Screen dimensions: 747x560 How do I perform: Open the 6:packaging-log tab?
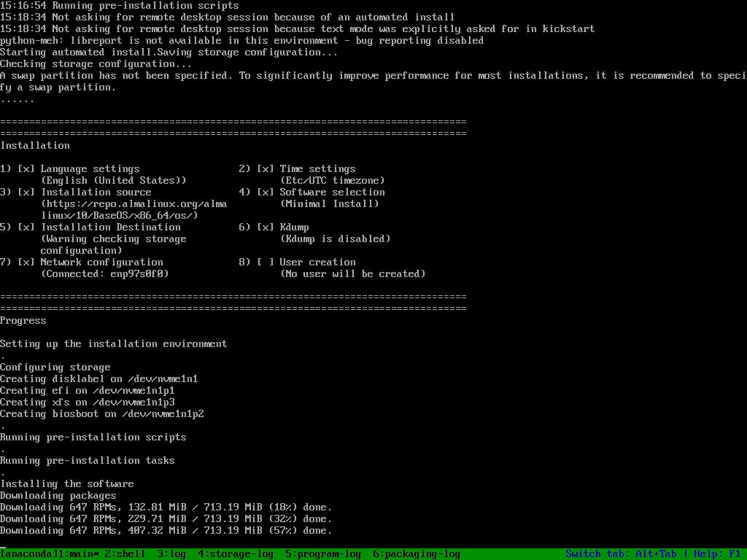coord(416,554)
